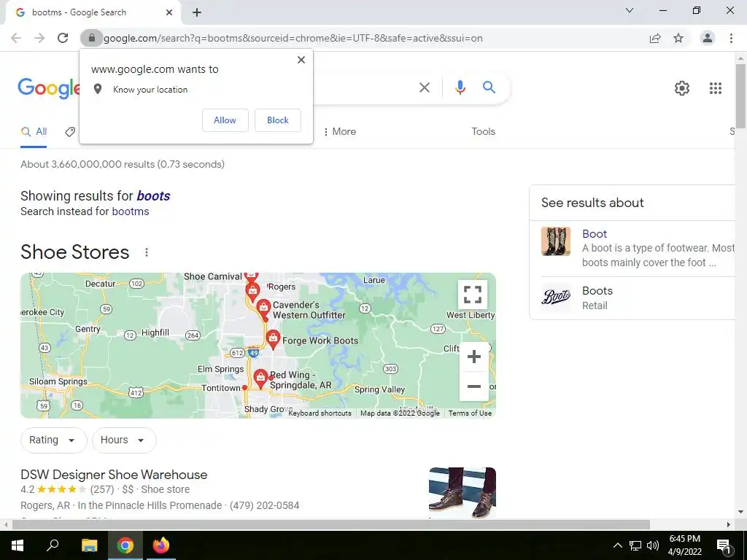
Task: Open the notification center icon
Action: (724, 546)
